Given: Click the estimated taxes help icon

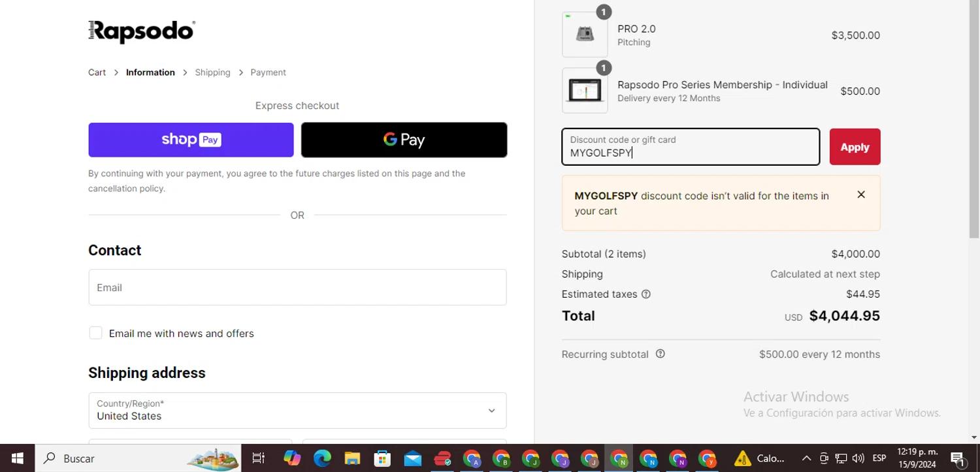Looking at the screenshot, I should [646, 294].
